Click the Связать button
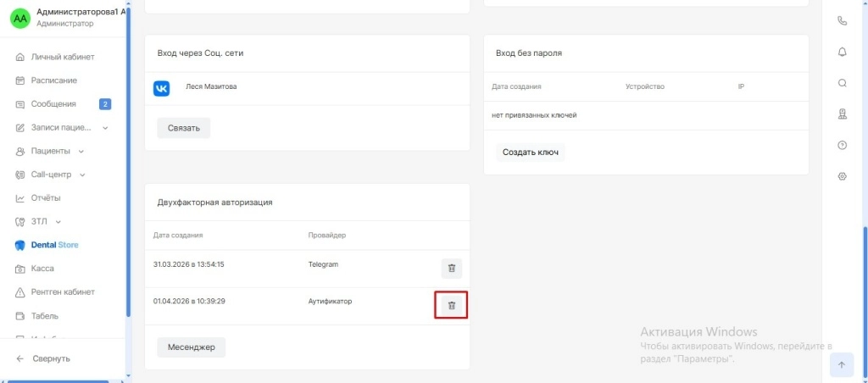Image resolution: width=868 pixels, height=383 pixels. [x=183, y=128]
